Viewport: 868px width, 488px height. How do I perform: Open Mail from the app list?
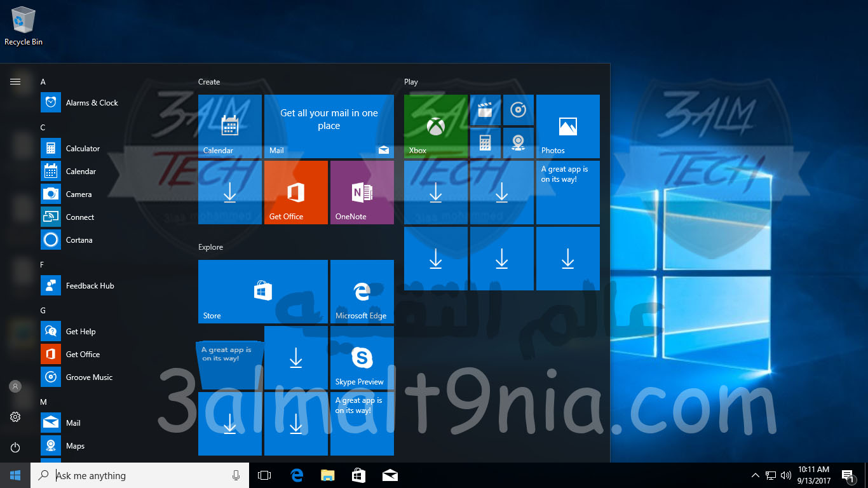click(x=108, y=423)
